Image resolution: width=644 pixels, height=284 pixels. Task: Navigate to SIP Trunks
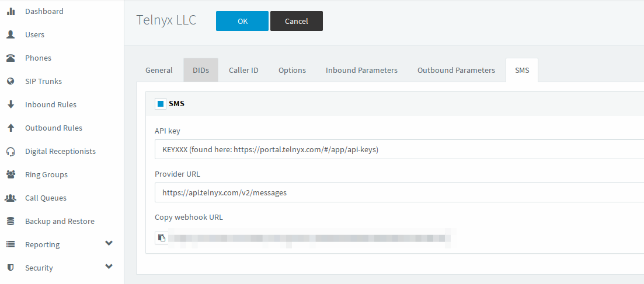click(44, 81)
